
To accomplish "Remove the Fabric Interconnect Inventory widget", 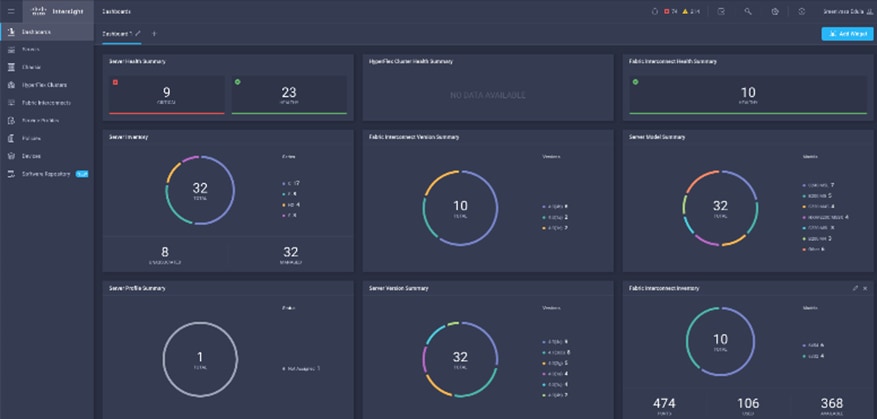I will pyautogui.click(x=865, y=288).
